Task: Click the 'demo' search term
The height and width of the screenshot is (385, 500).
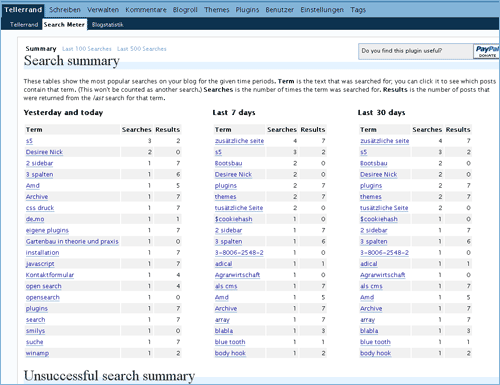Action: [35, 219]
